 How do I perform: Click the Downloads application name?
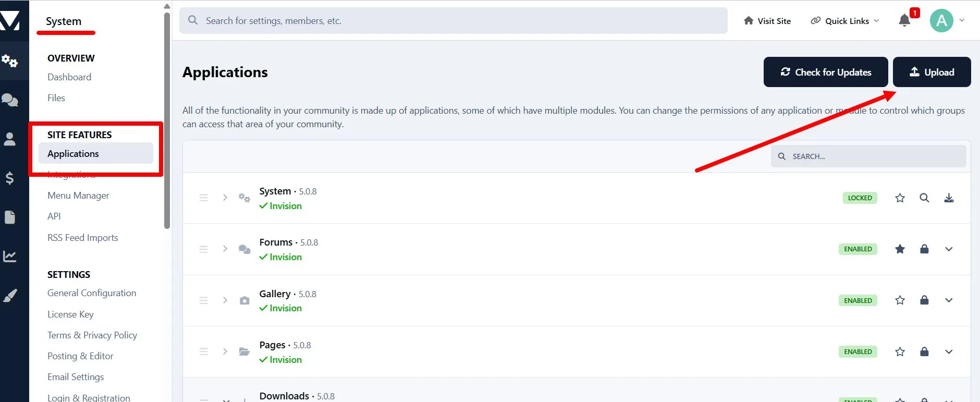point(284,396)
